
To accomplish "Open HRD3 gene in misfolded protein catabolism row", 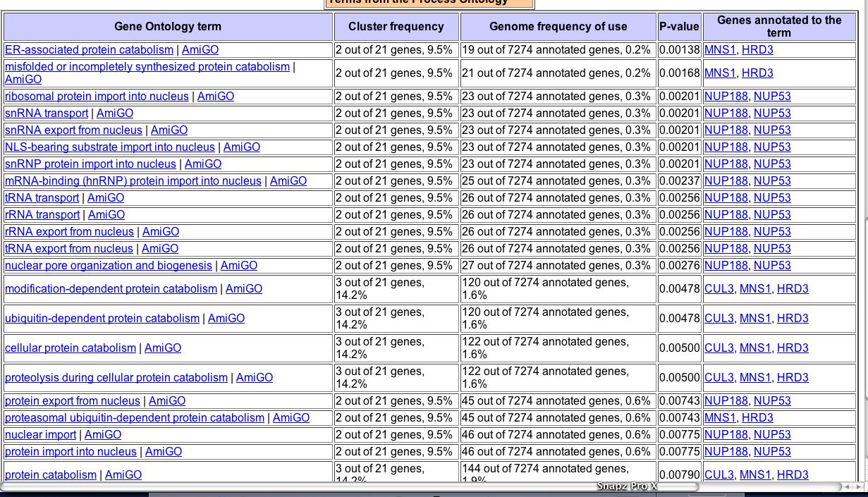I will [x=757, y=73].
